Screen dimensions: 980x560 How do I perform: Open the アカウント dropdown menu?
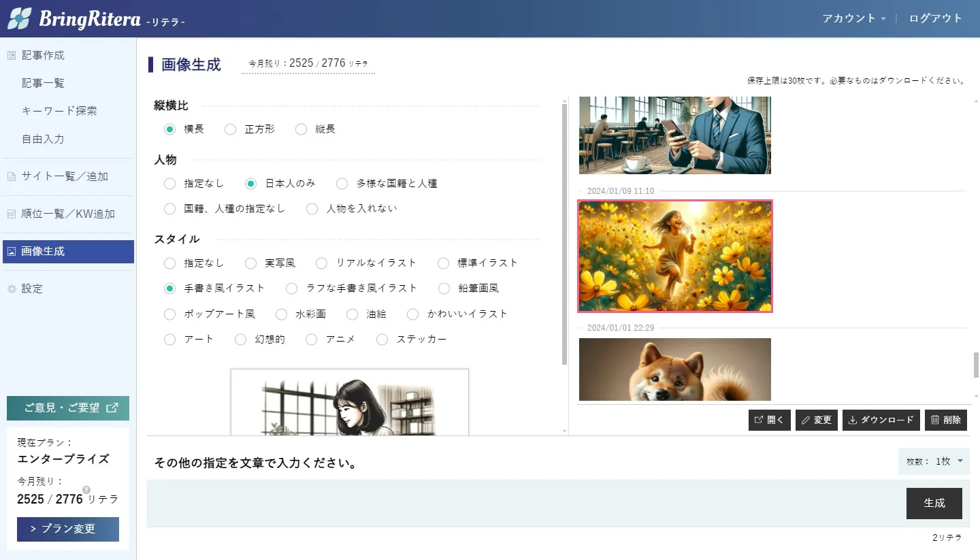point(854,18)
